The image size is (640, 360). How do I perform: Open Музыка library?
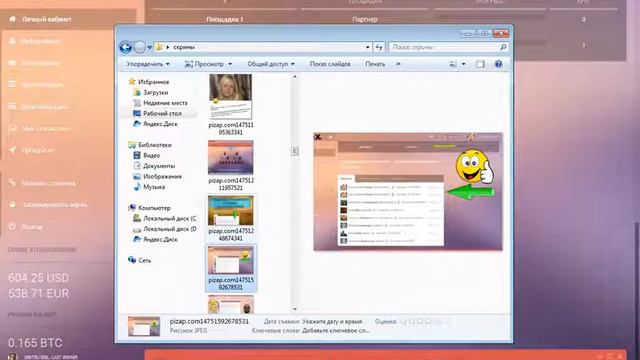(x=154, y=187)
